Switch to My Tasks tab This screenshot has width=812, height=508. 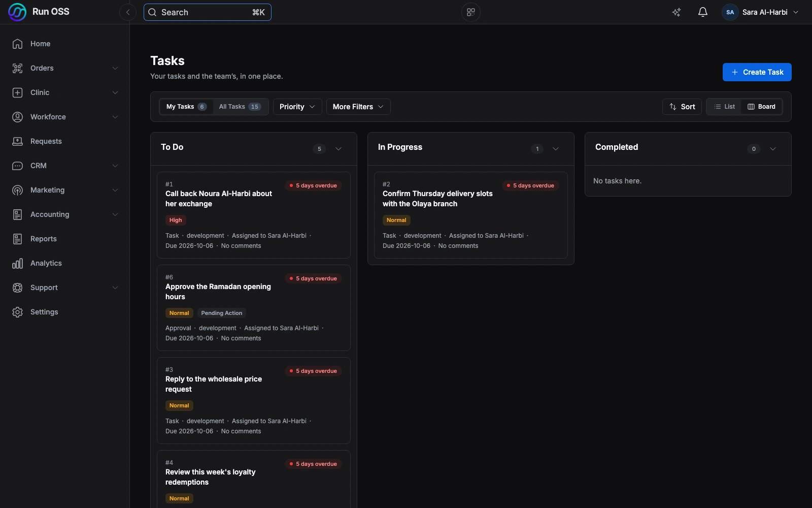186,107
